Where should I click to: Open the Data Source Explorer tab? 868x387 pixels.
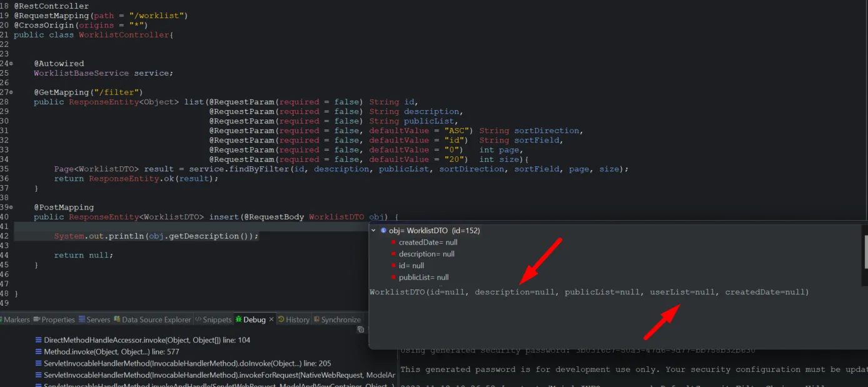click(x=152, y=319)
